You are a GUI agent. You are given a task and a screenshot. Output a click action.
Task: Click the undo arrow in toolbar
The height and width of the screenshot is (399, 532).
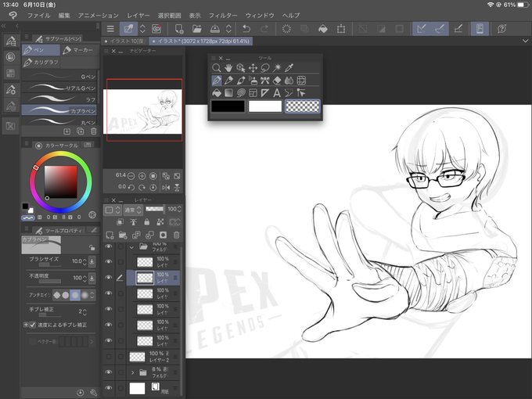click(x=246, y=29)
